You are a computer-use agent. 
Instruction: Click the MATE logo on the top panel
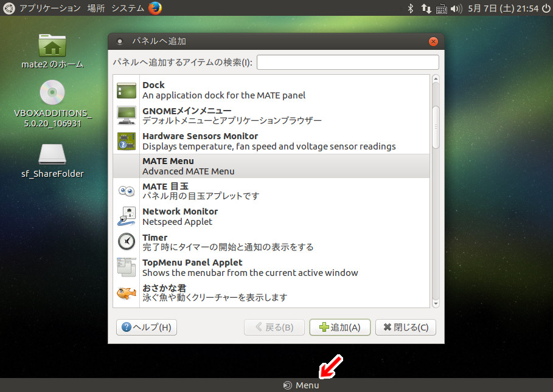pos(9,8)
